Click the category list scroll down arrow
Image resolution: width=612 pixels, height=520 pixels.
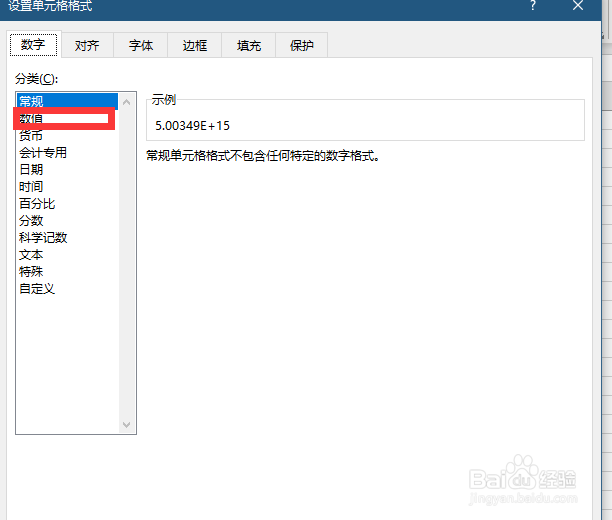tap(126, 424)
